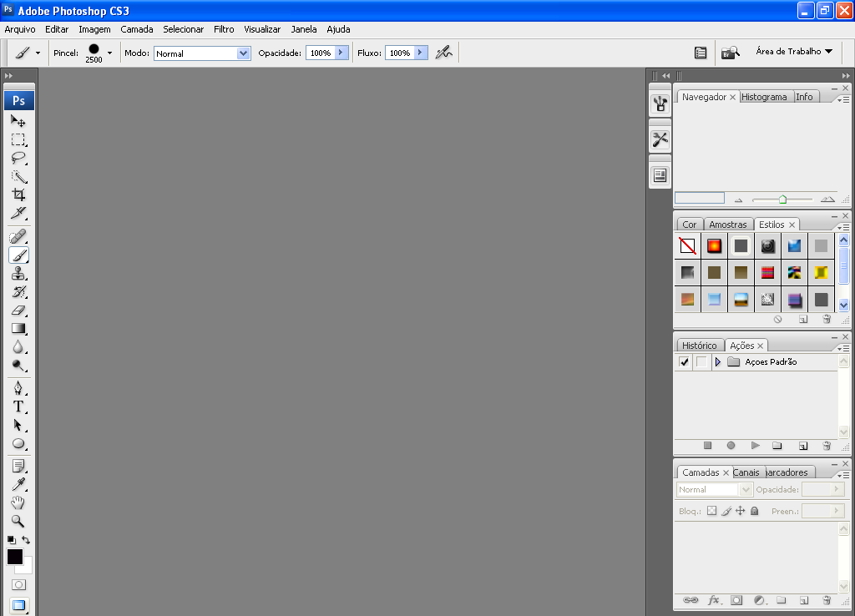Toggle Quick Mask mode

[18, 585]
